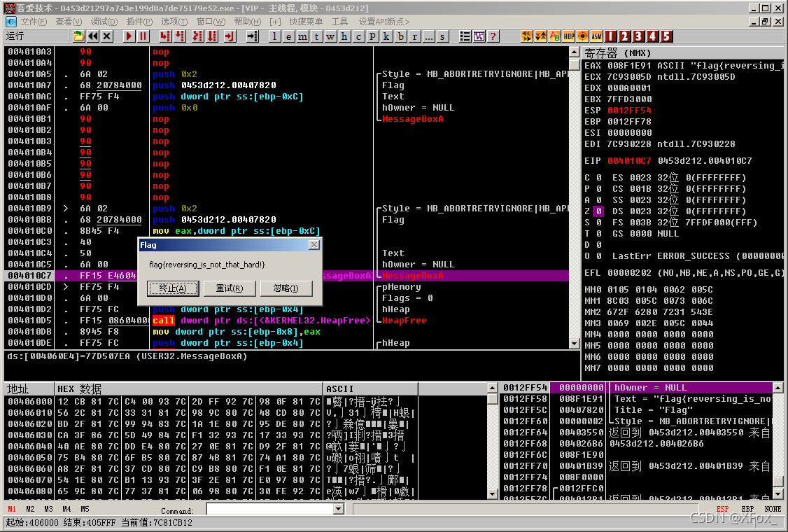The width and height of the screenshot is (788, 532).
Task: Click the Go to address arrow icon
Action: (252, 36)
